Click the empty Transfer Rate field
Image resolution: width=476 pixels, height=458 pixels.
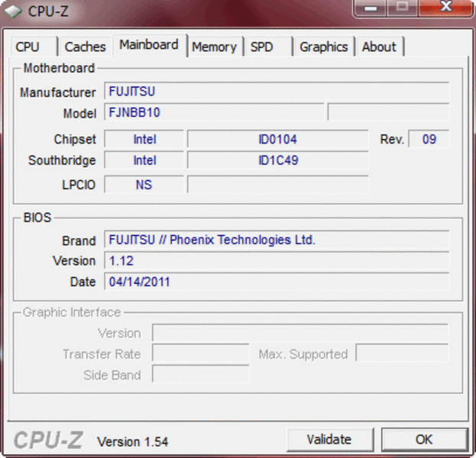coord(201,353)
